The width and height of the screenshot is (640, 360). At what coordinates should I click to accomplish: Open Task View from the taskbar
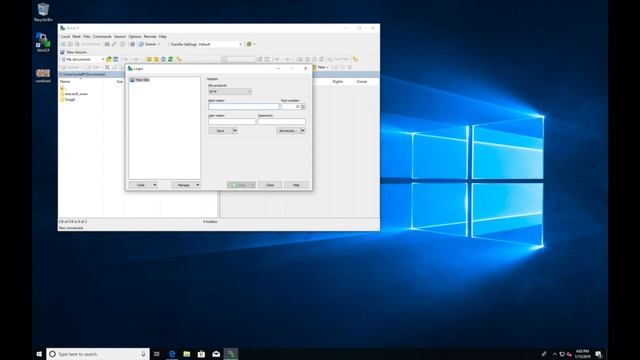click(x=157, y=354)
